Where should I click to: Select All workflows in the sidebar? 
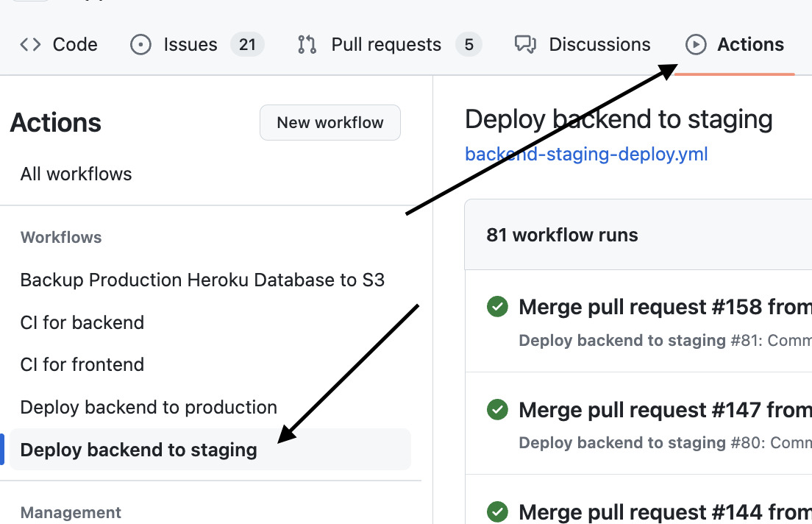click(76, 174)
